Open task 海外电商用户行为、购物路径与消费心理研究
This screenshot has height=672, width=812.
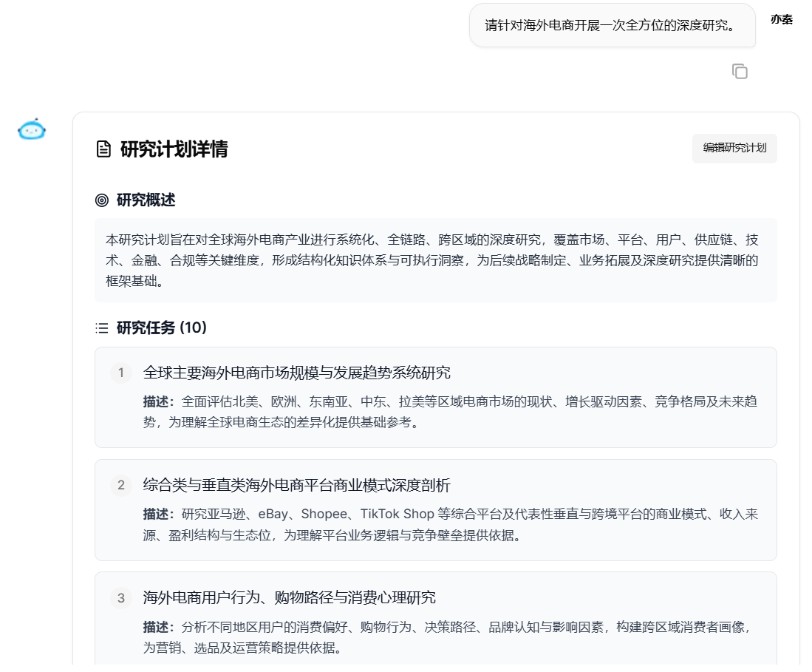289,597
